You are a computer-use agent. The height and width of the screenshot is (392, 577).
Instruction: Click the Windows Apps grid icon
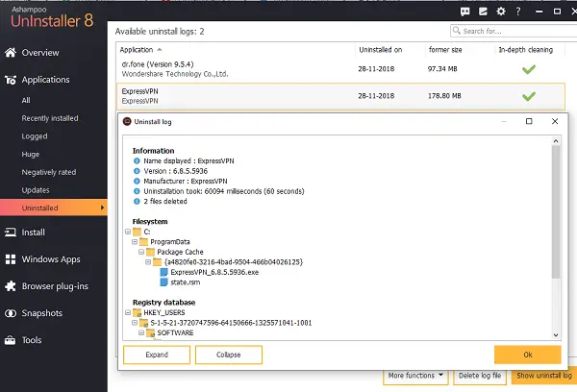11,259
